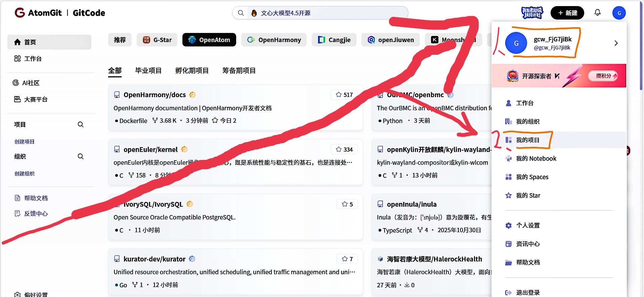644x297 pixels.
Task: Click the 首页 sidebar item
Action: tap(49, 42)
